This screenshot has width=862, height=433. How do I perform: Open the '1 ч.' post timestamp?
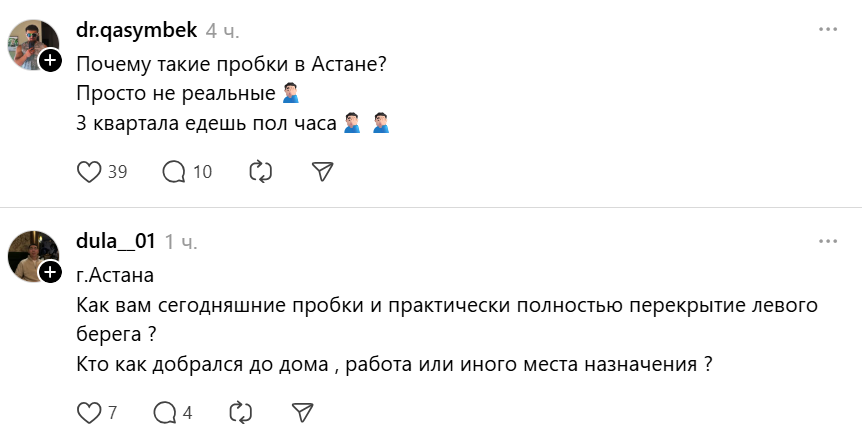click(181, 242)
